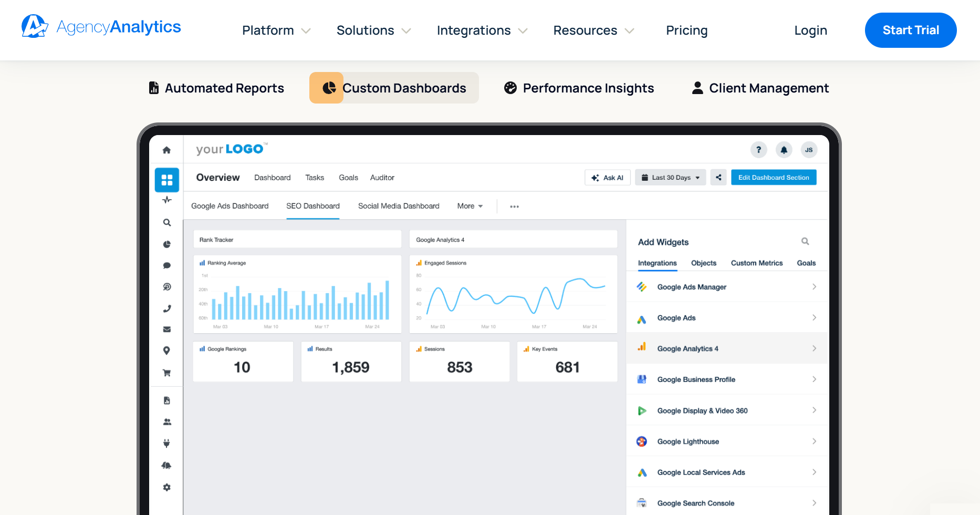Screen dimensions: 980x515
Task: Open the Goals tab in the Overview bar
Action: (x=348, y=177)
